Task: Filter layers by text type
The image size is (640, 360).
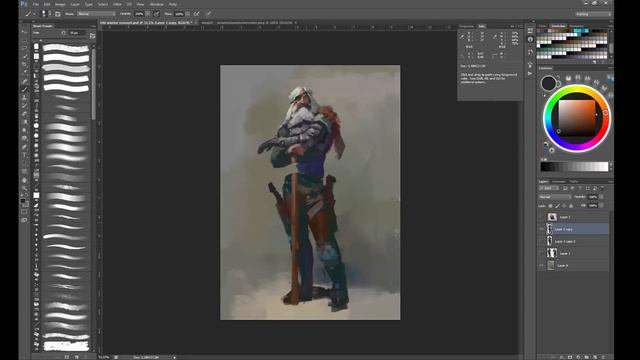Action: coord(580,188)
